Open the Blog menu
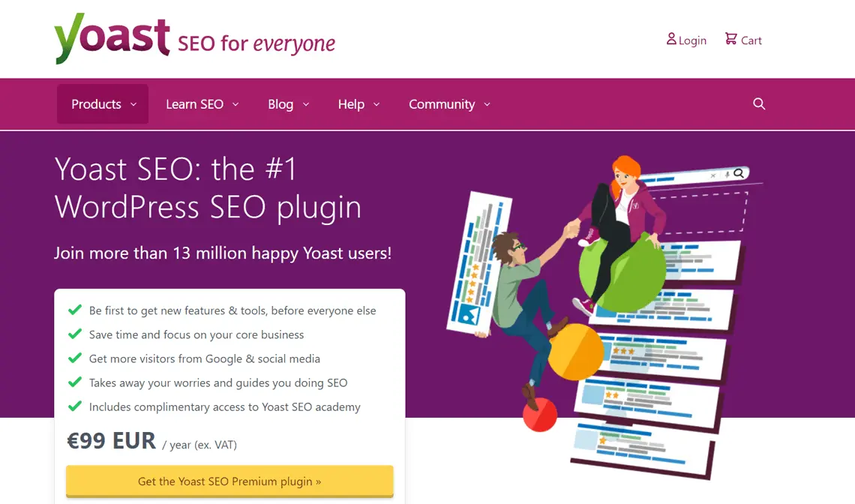The image size is (855, 504). click(289, 103)
